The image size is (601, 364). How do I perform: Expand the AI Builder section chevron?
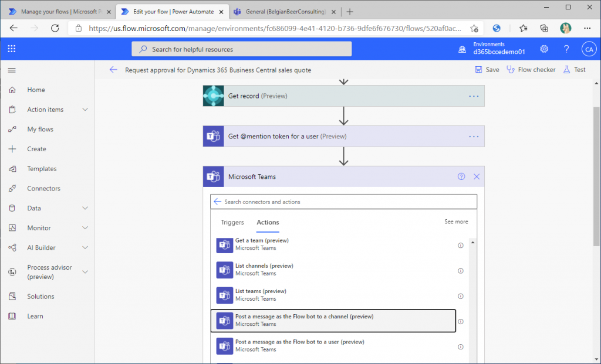tap(85, 247)
